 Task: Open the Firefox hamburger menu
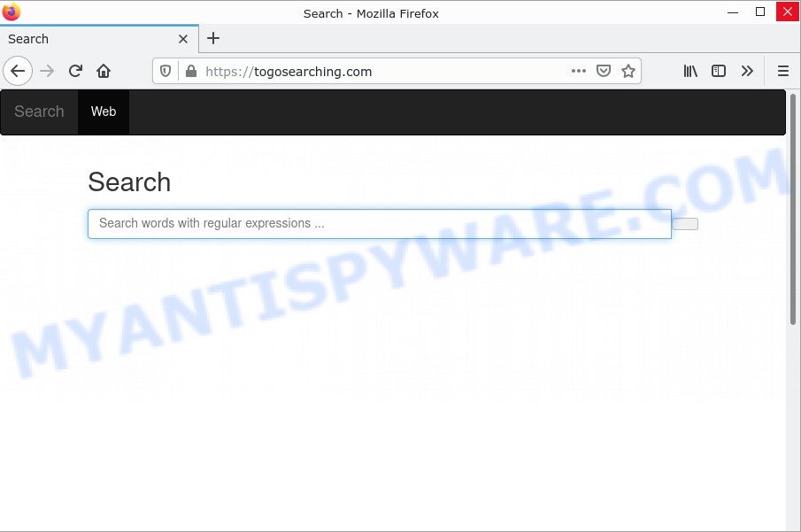pyautogui.click(x=783, y=71)
